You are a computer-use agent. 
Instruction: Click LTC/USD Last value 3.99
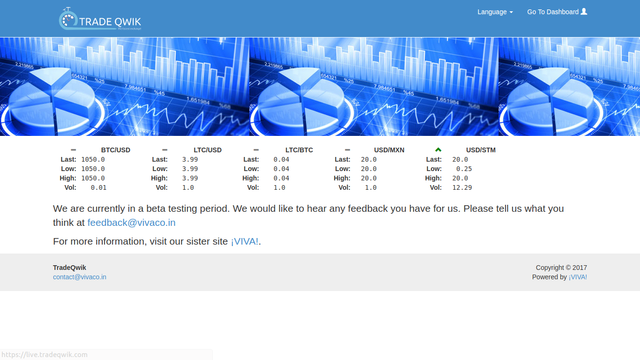click(190, 159)
